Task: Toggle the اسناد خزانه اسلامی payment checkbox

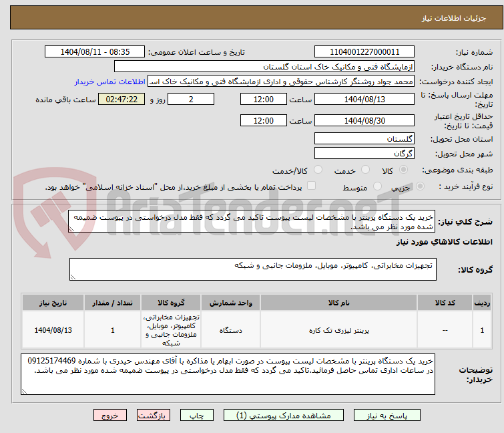Action: point(311,186)
